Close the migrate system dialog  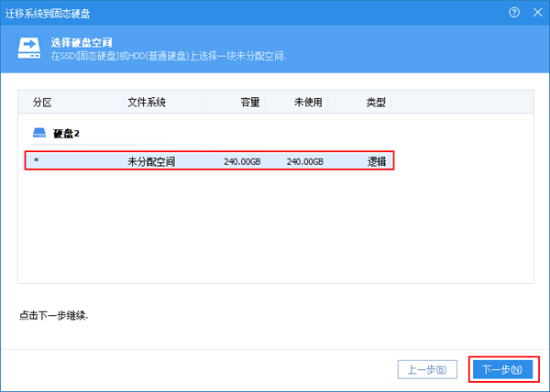click(x=533, y=12)
